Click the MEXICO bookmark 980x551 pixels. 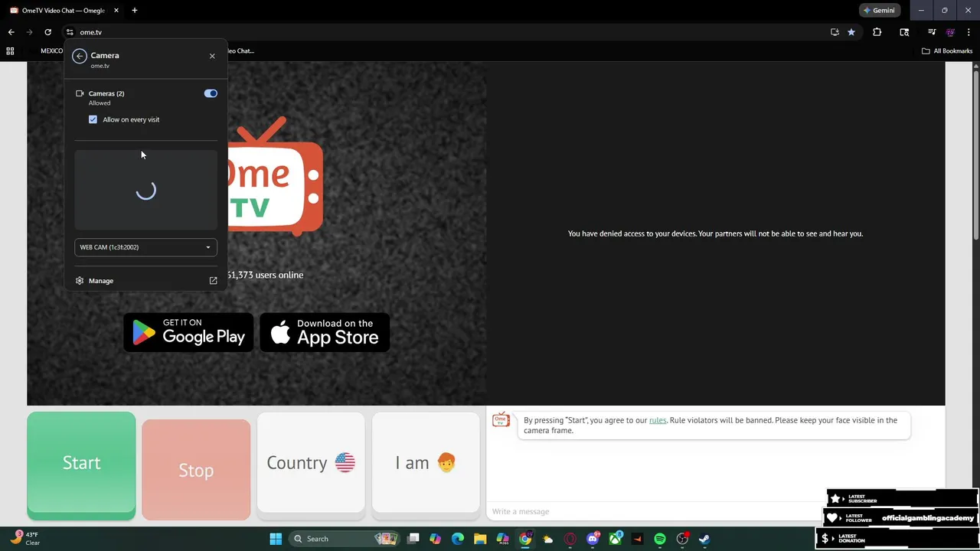pos(52,51)
